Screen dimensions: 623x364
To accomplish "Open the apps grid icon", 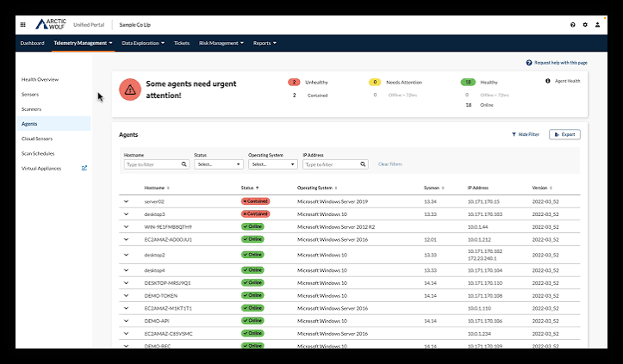I will click(23, 25).
